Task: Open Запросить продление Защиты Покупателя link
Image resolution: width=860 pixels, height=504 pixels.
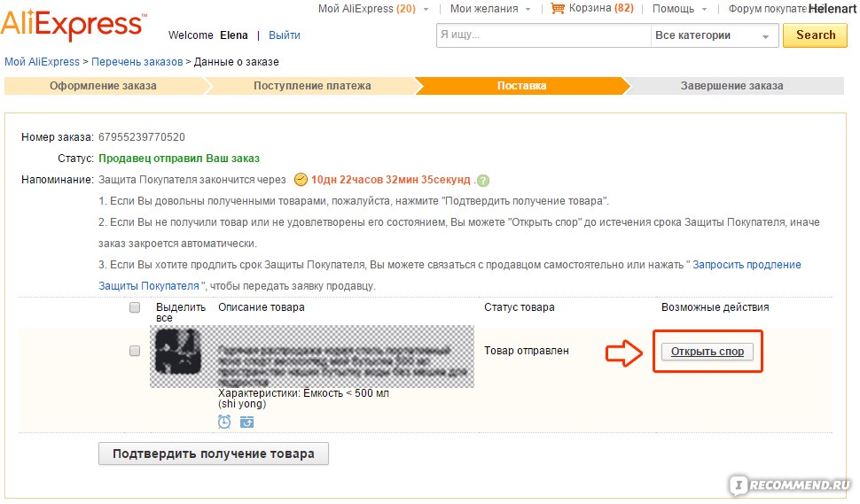Action: [x=747, y=265]
